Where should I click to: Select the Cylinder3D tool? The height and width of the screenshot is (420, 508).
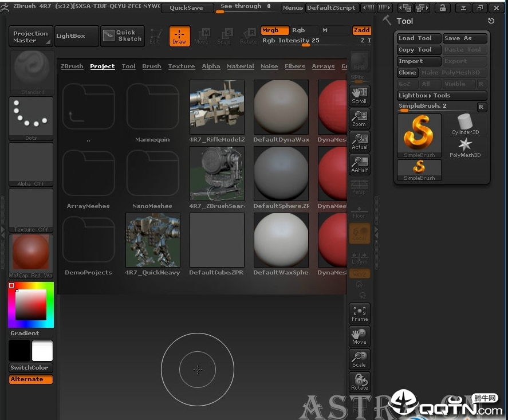point(465,124)
